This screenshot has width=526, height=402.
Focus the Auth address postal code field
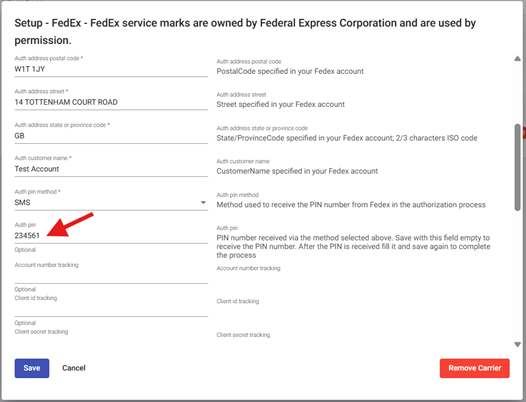click(x=111, y=69)
